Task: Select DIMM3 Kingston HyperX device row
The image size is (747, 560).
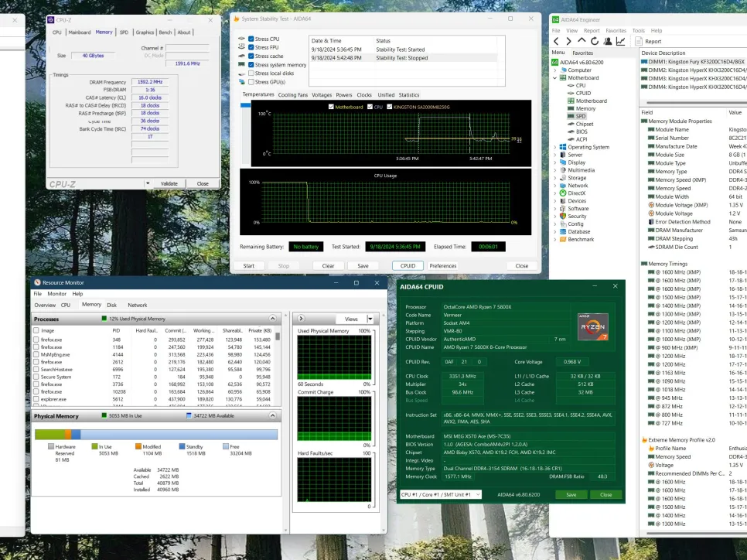Action: point(693,79)
